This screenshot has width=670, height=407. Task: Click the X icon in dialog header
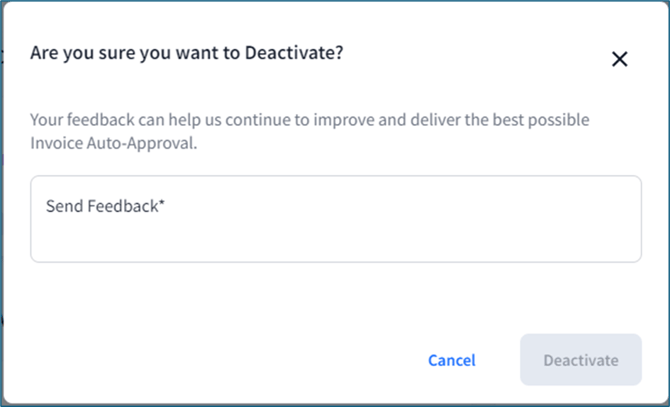[x=619, y=59]
